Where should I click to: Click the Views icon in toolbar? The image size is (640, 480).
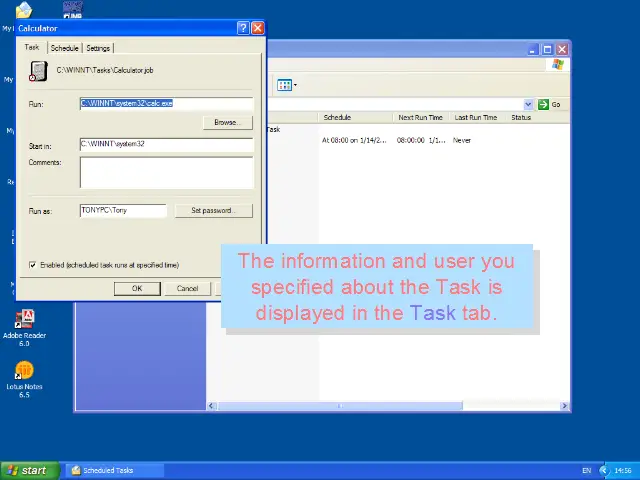284,85
